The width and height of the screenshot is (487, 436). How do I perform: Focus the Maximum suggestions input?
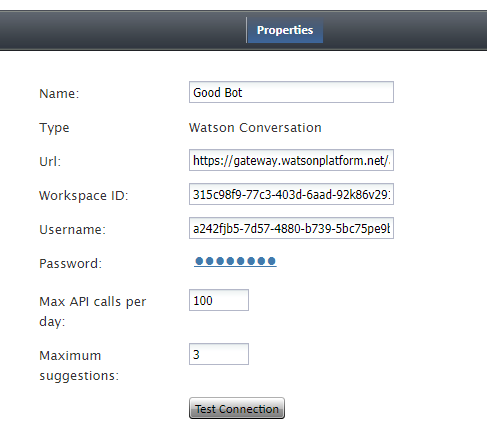click(x=219, y=354)
